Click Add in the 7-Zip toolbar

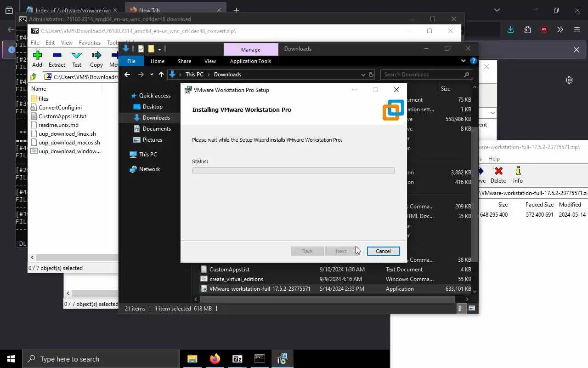[x=37, y=59]
